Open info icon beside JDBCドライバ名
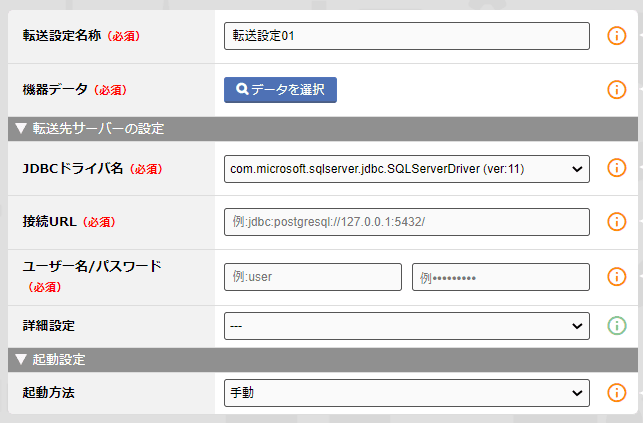 616,168
